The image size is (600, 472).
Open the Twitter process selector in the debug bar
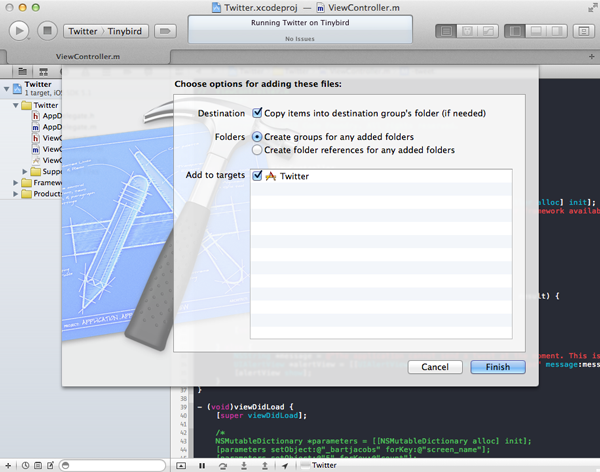319,465
